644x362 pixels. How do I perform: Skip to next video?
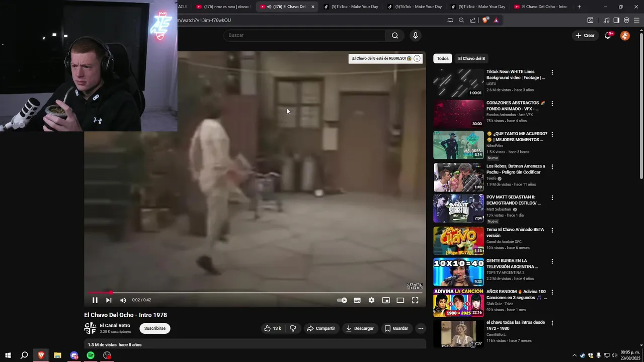(x=109, y=300)
